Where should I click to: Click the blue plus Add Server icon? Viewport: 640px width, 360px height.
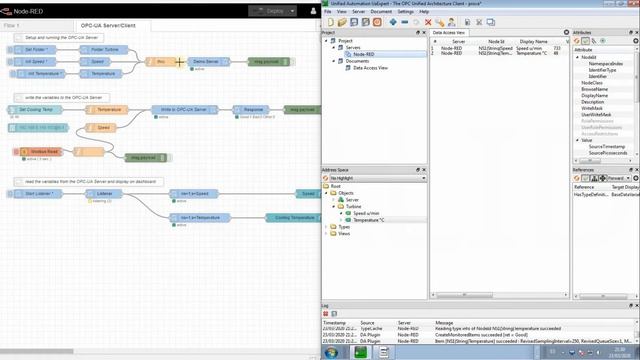point(393,22)
